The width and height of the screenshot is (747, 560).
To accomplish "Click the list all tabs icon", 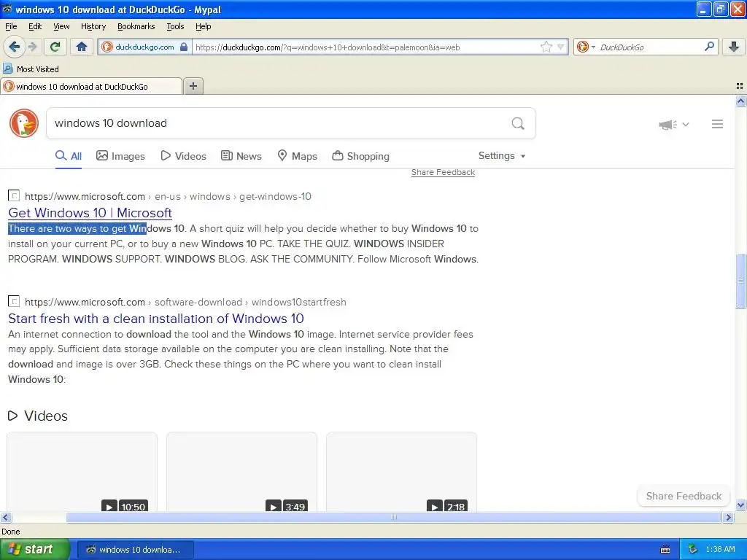I will click(740, 86).
